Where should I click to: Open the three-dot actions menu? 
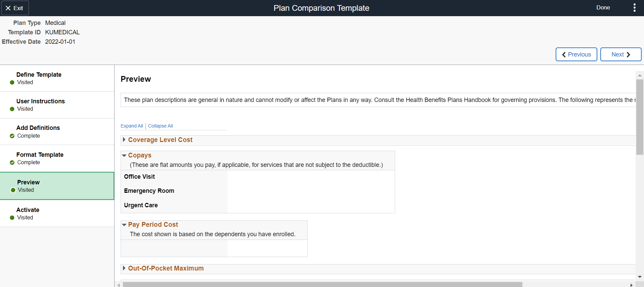[634, 8]
